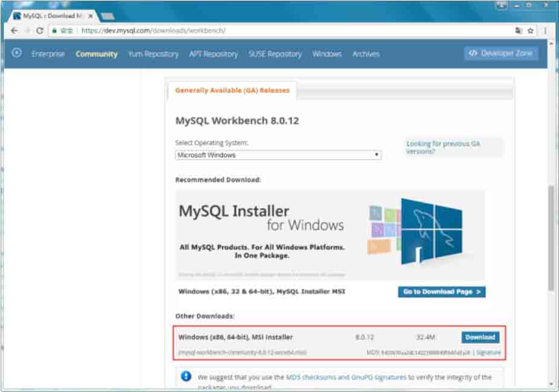The height and width of the screenshot is (392, 559).
Task: Click the MySQL circle logo icon in navbar
Action: pyautogui.click(x=16, y=53)
